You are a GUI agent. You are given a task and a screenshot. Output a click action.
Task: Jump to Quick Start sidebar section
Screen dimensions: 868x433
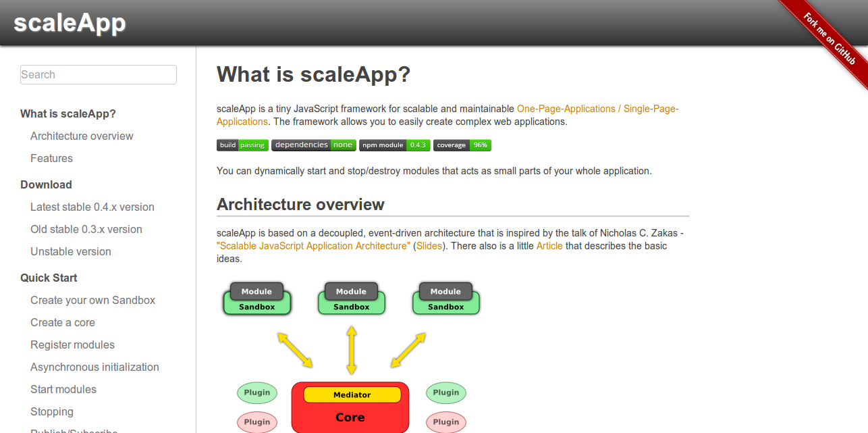pos(49,278)
